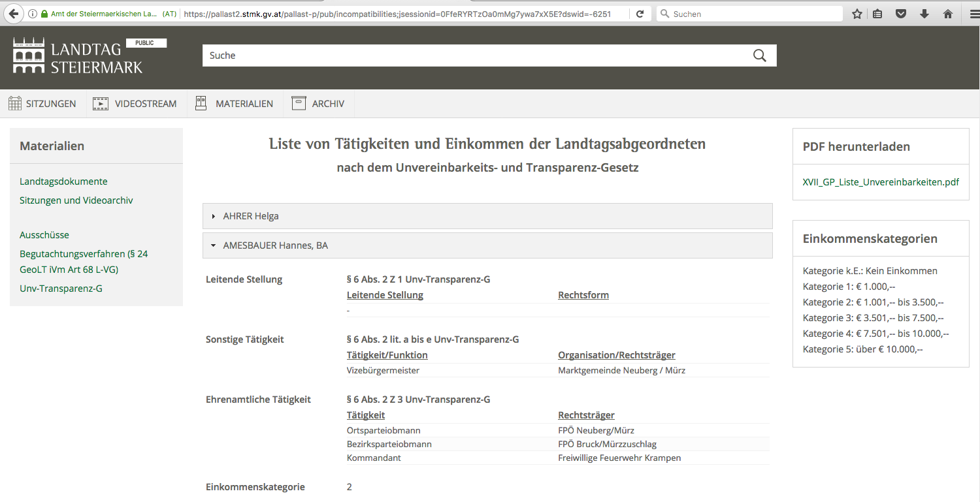980x502 pixels.
Task: Click the PDF herunterladen heading
Action: (x=857, y=147)
